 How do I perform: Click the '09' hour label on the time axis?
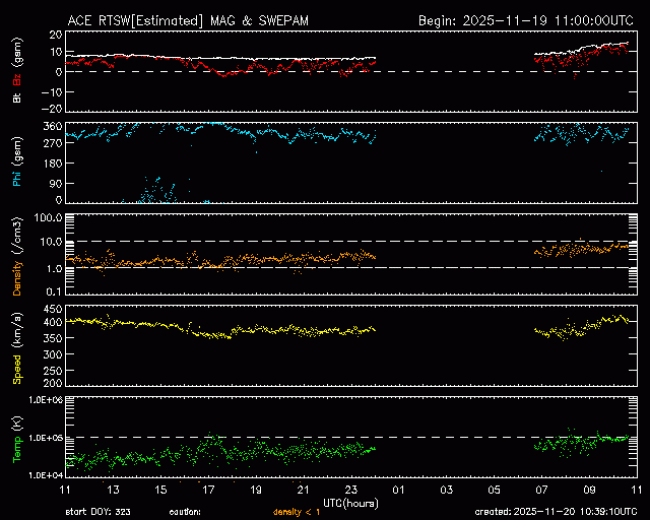click(589, 490)
